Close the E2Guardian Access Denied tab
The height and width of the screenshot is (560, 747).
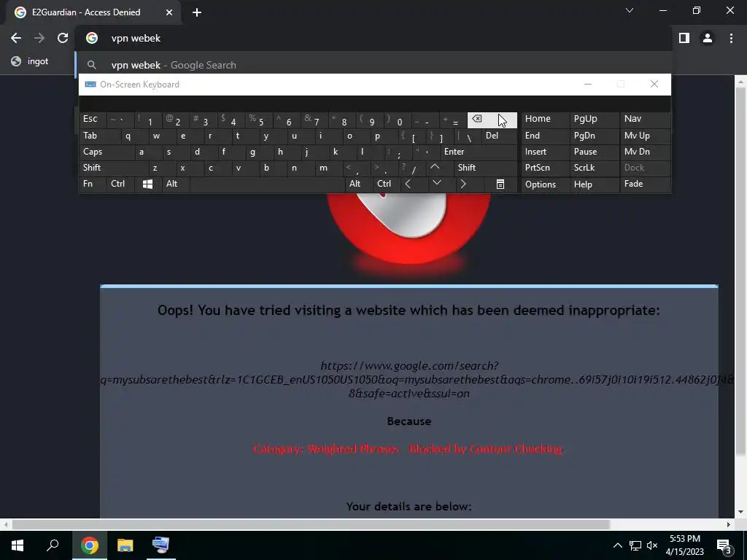click(x=169, y=13)
